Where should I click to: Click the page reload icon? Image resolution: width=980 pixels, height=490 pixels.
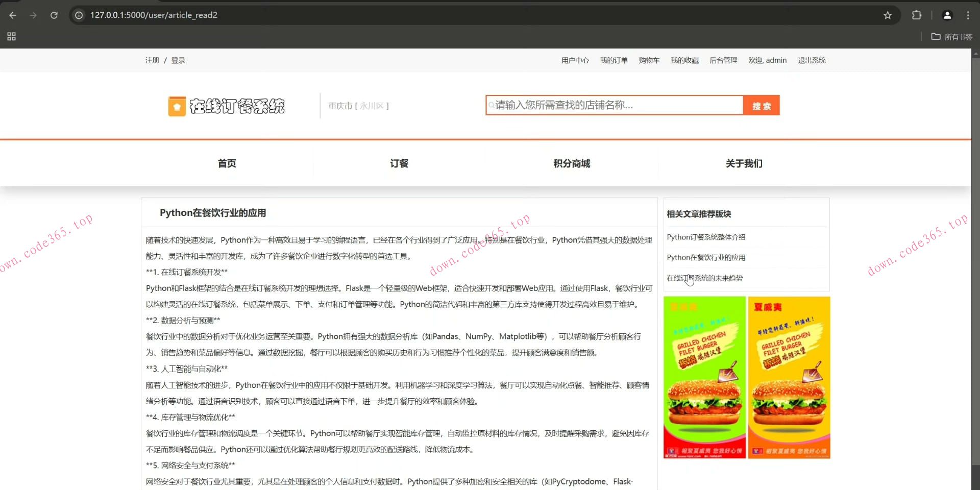tap(54, 15)
